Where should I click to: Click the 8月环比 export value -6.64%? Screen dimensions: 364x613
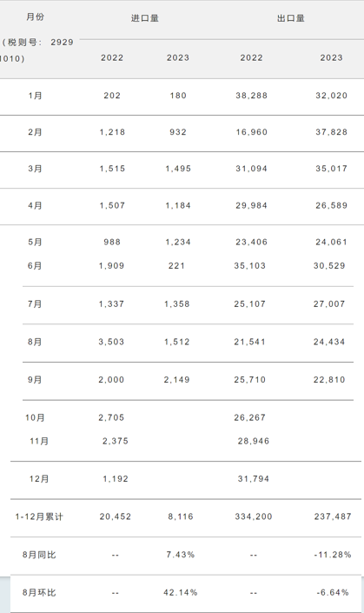[333, 593]
